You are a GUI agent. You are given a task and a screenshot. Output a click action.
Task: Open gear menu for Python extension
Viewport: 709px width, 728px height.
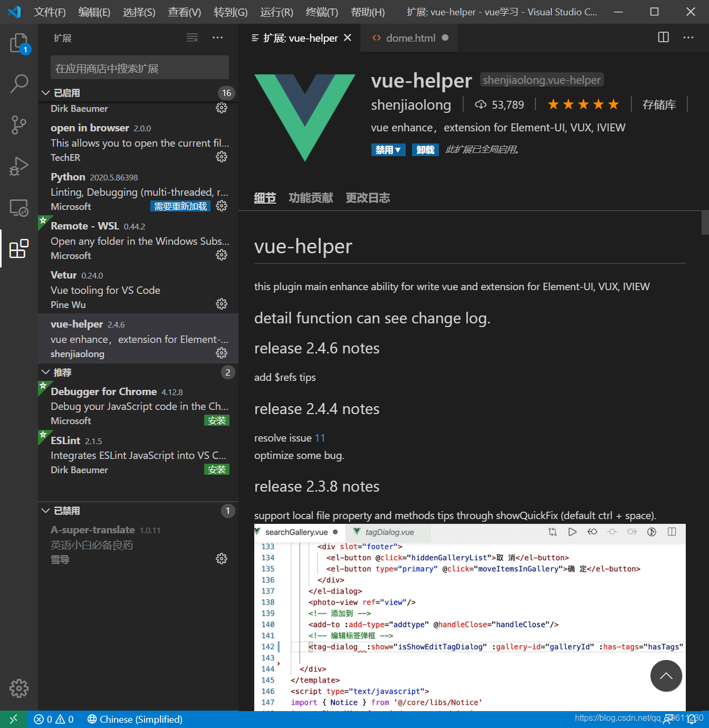(222, 206)
